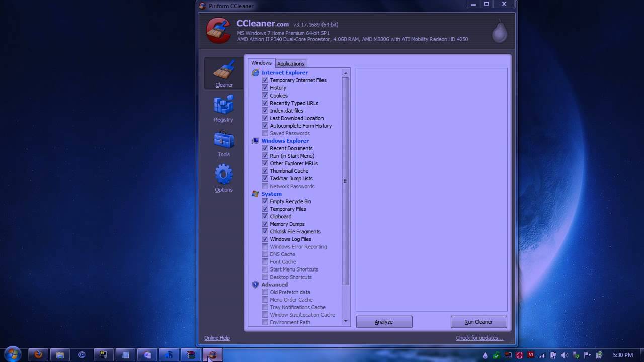Click the Piriform pear icon
644x362 pixels.
500,31
